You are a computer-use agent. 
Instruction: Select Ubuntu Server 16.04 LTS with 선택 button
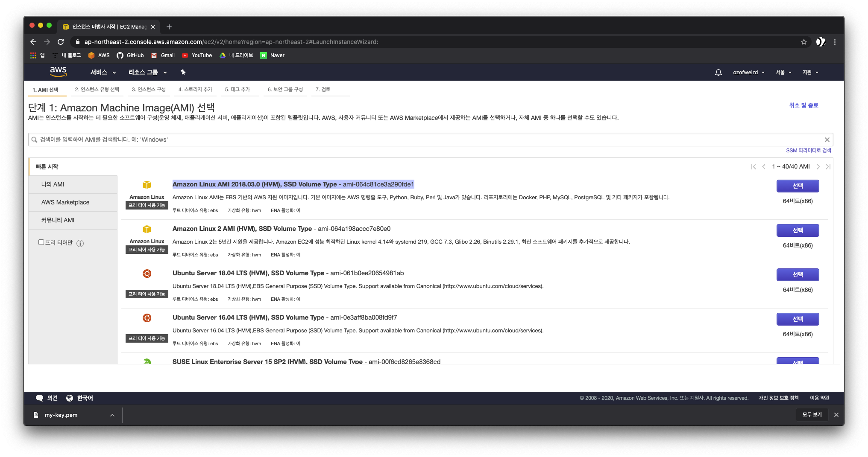(x=798, y=319)
